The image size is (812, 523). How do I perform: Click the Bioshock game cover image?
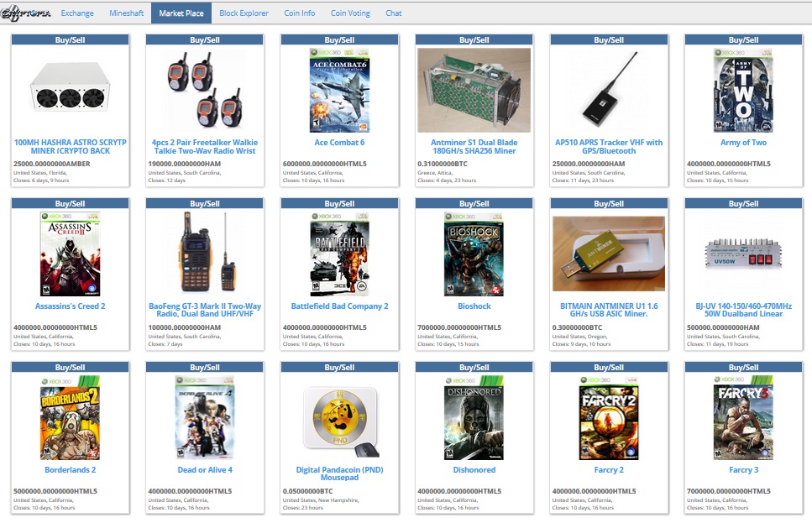tap(474, 254)
